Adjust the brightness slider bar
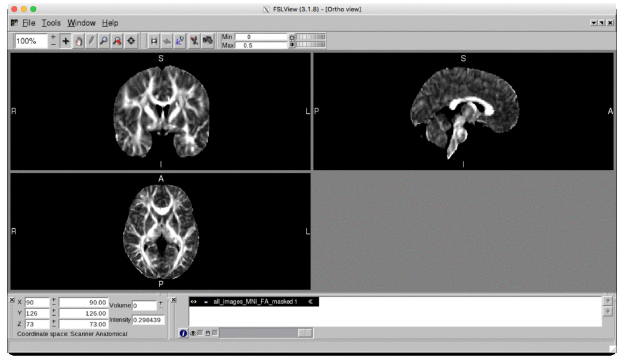 311,37
